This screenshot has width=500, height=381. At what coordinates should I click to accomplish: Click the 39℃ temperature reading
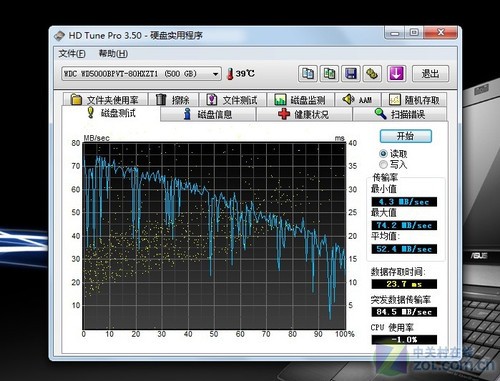click(245, 74)
